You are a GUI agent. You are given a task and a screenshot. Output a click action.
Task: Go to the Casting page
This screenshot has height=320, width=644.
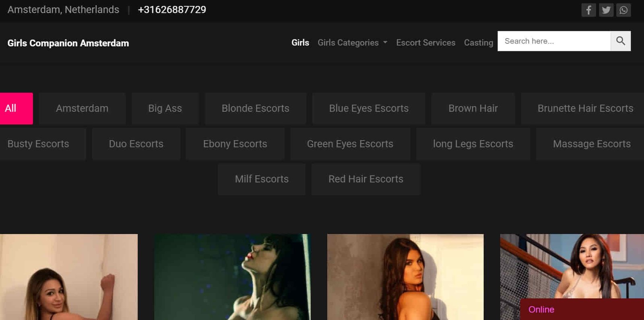[x=478, y=43]
